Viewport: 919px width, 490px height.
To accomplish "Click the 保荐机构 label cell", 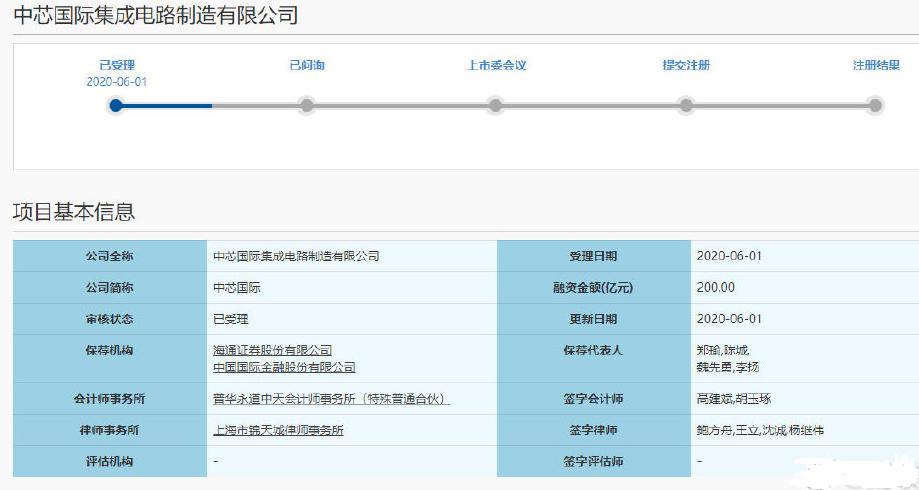I will (x=110, y=359).
